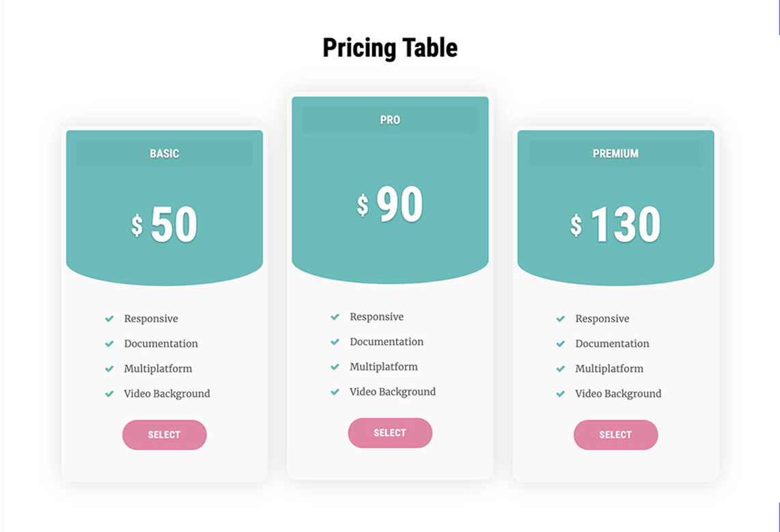The height and width of the screenshot is (532, 780).
Task: Select the Pro plan button
Action: pyautogui.click(x=390, y=433)
